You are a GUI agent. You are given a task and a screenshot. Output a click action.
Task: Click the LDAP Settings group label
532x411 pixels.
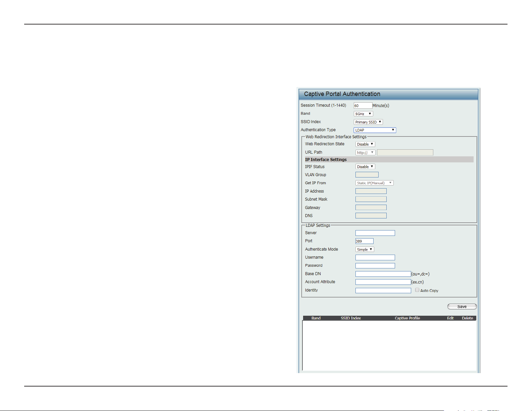pyautogui.click(x=318, y=225)
